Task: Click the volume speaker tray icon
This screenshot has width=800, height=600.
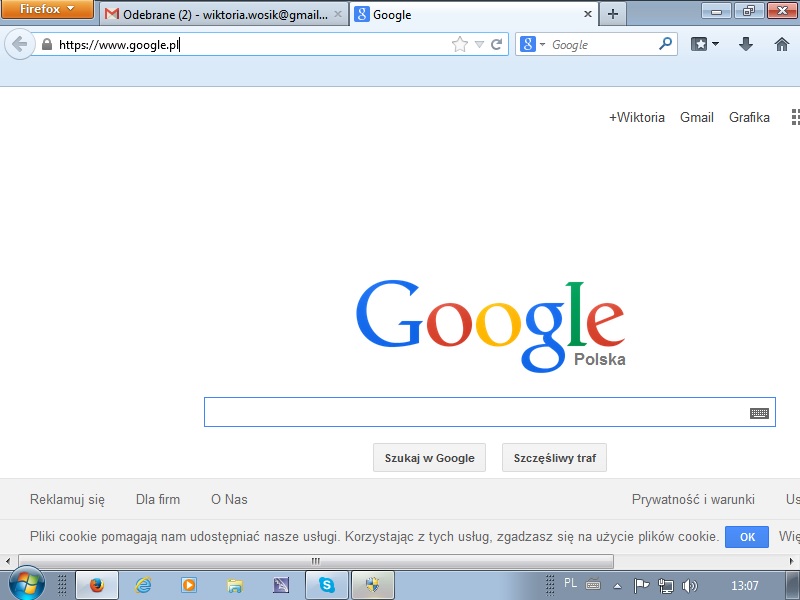Action: 689,585
